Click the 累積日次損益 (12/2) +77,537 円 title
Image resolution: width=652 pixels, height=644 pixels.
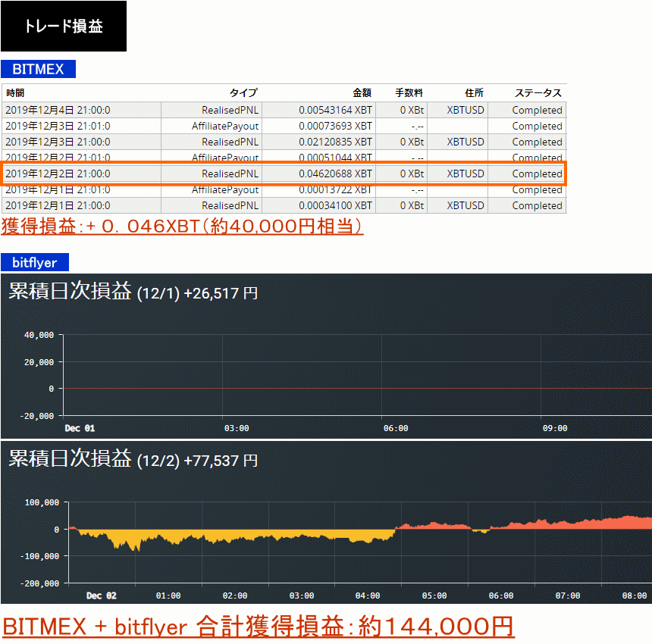(133, 460)
